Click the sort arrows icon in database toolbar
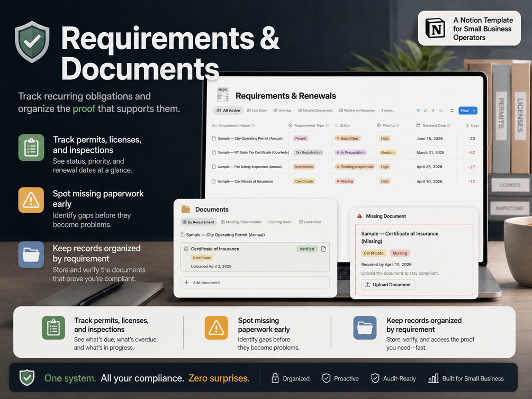532x399 pixels. [x=426, y=111]
